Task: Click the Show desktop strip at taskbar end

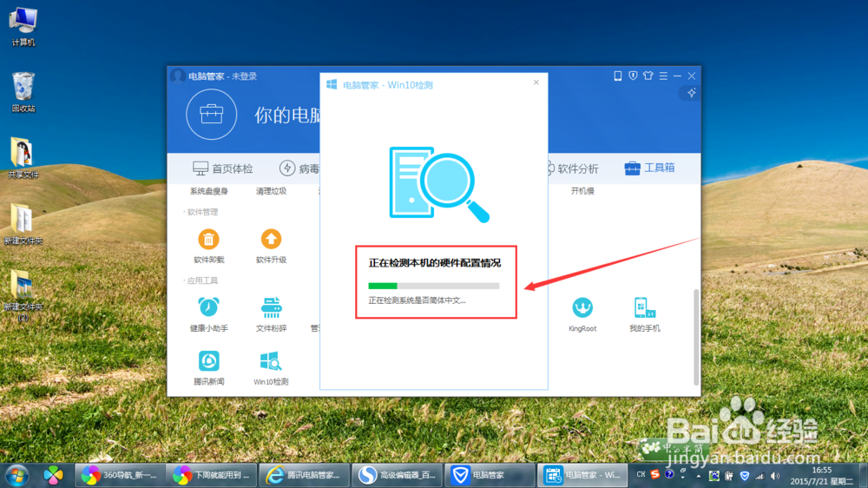Action: point(863,475)
